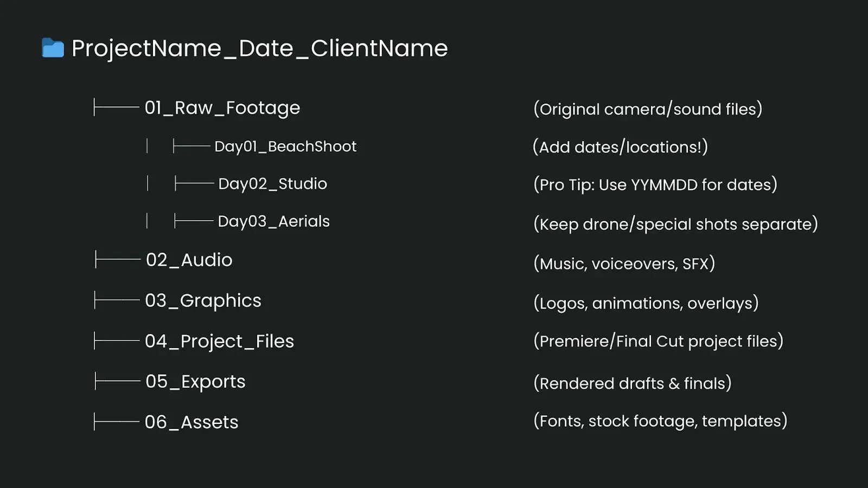The width and height of the screenshot is (868, 488).
Task: Click the tree branch line beside 01_Raw_Footage
Action: [116, 107]
